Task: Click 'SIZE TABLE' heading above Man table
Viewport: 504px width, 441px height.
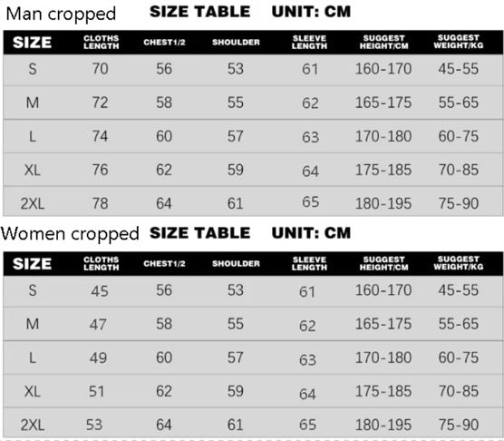Action: click(200, 12)
